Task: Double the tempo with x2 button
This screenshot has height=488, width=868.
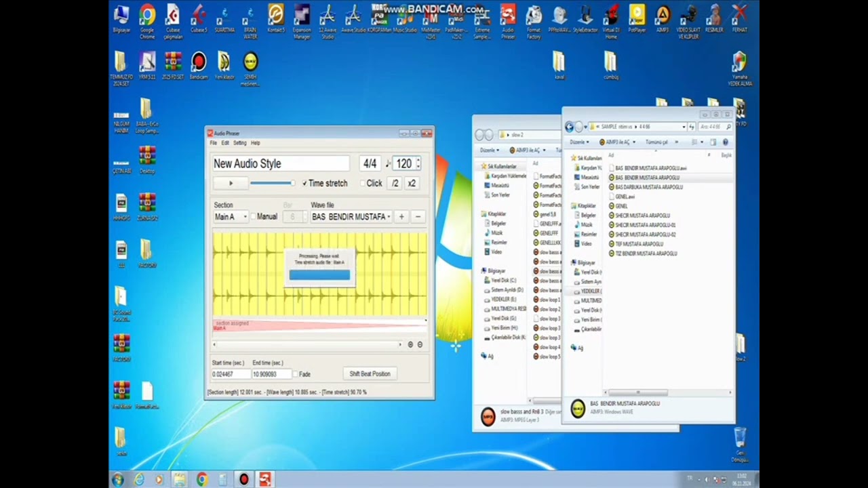Action: pyautogui.click(x=412, y=183)
